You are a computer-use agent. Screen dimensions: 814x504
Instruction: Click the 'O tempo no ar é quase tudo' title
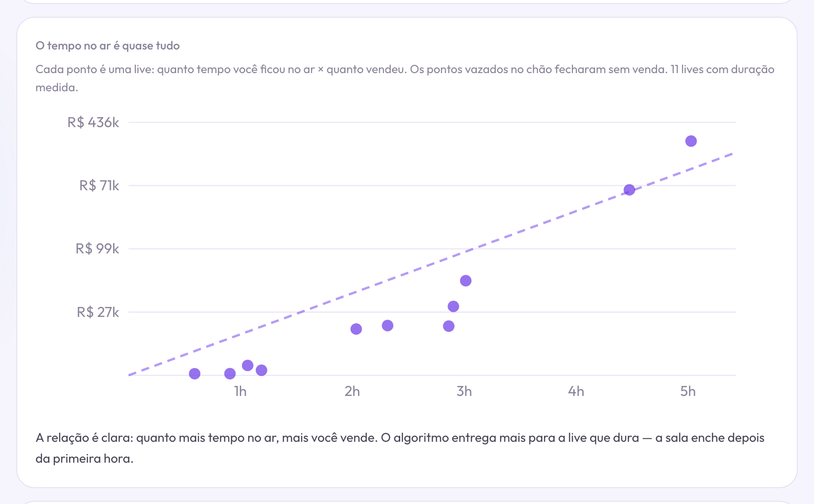(108, 46)
